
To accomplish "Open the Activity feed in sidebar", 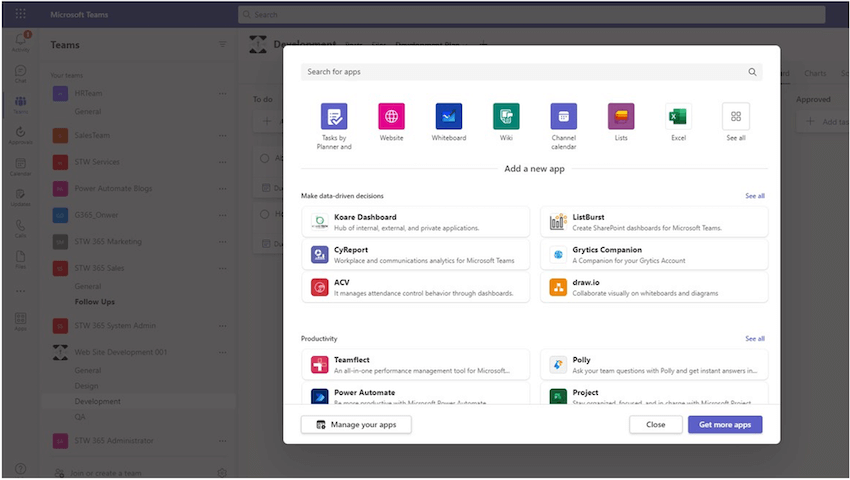I will point(21,42).
